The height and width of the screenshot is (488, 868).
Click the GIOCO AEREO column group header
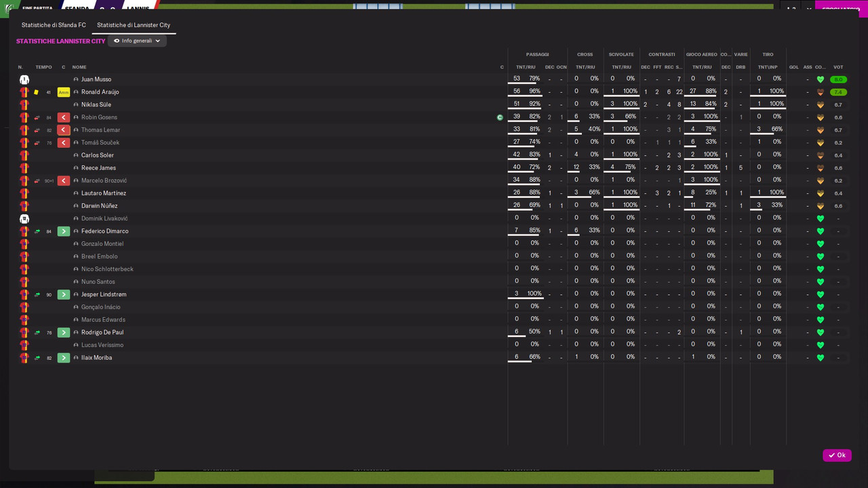point(702,54)
